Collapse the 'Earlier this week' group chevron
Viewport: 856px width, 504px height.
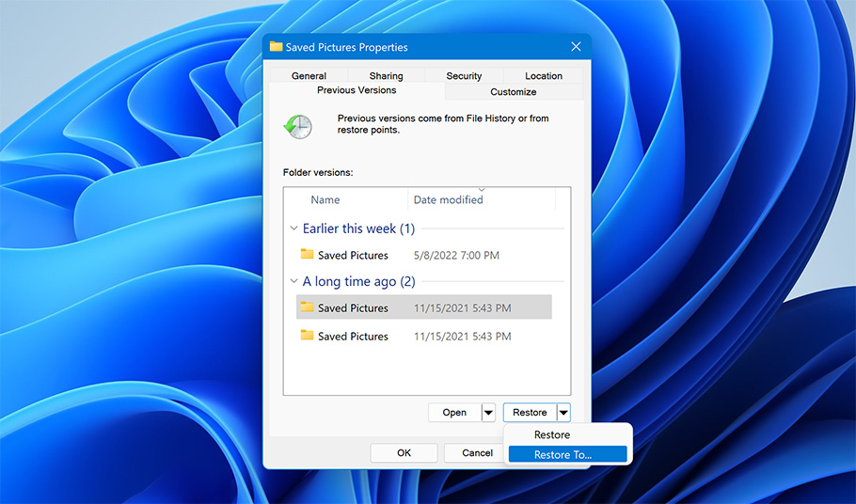click(x=293, y=228)
